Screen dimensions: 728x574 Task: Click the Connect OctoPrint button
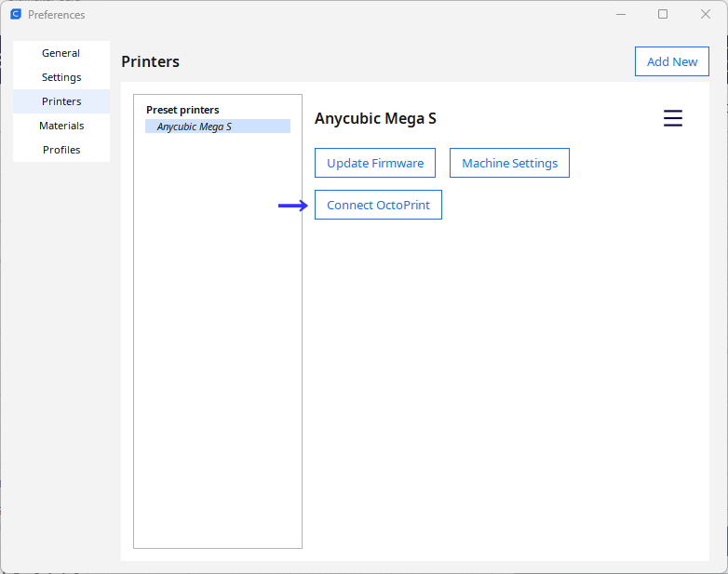(x=378, y=205)
